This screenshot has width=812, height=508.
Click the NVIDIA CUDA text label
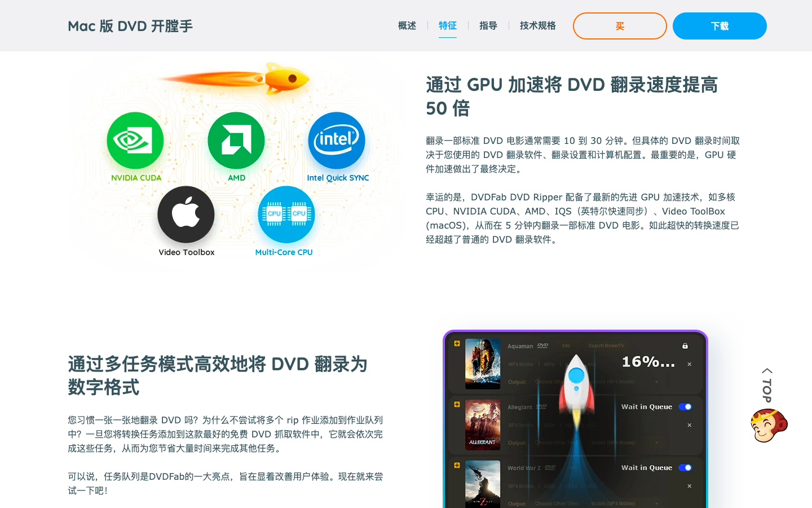tap(136, 178)
